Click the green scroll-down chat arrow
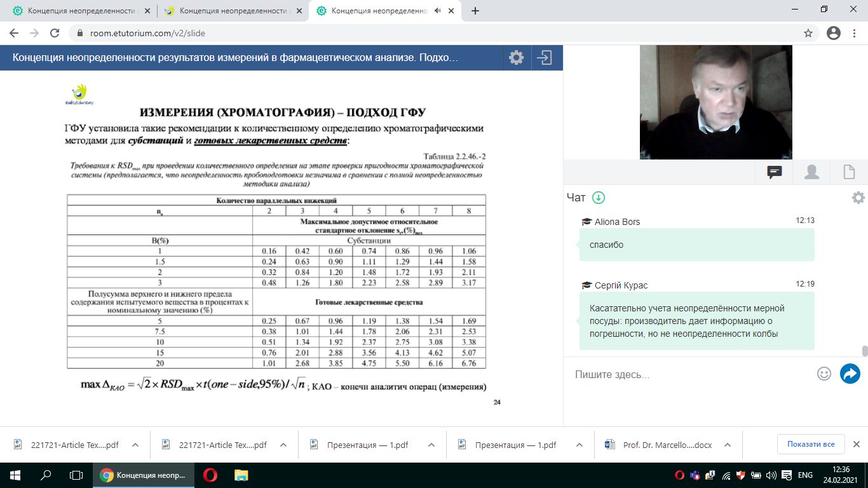 pos(598,198)
